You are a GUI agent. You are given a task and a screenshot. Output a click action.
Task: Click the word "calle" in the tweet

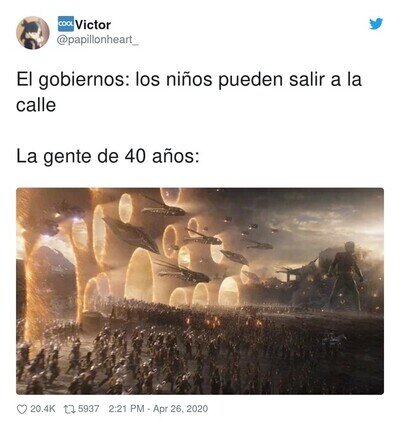point(36,105)
